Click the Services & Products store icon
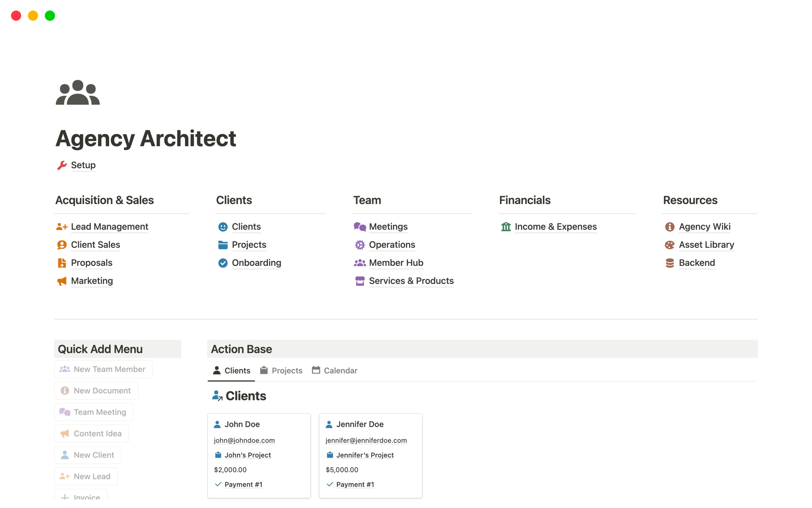 (x=359, y=281)
